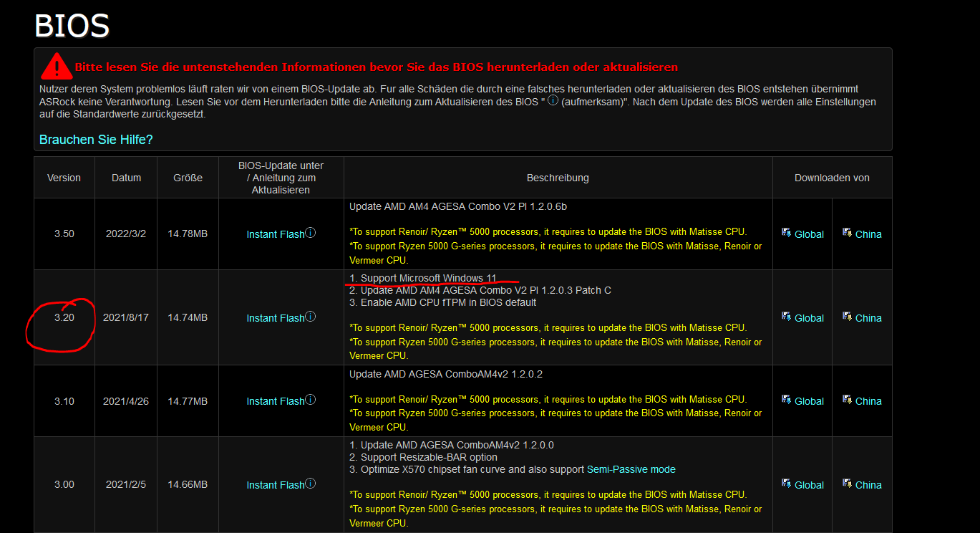Viewport: 980px width, 533px height.
Task: Click download icon beside China in 3.00 row
Action: pos(848,484)
